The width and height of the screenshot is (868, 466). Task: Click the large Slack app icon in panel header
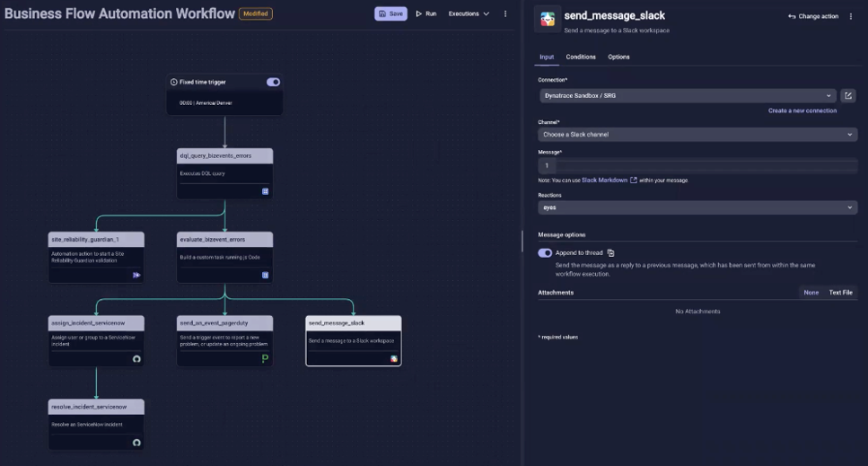(x=548, y=20)
